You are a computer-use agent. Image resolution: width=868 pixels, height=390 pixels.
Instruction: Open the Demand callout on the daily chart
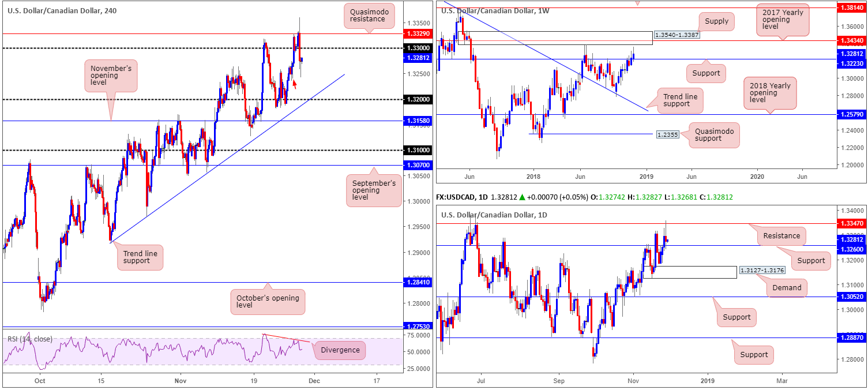(x=787, y=287)
